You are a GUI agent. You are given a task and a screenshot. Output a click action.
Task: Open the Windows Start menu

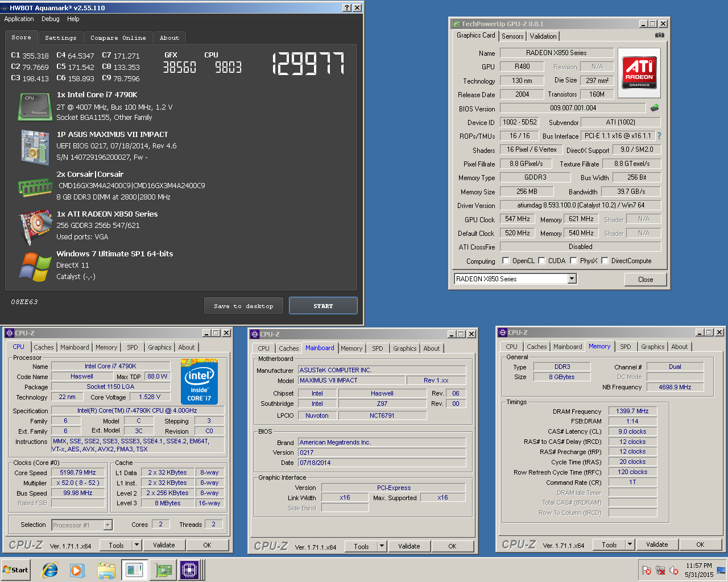[x=15, y=570]
